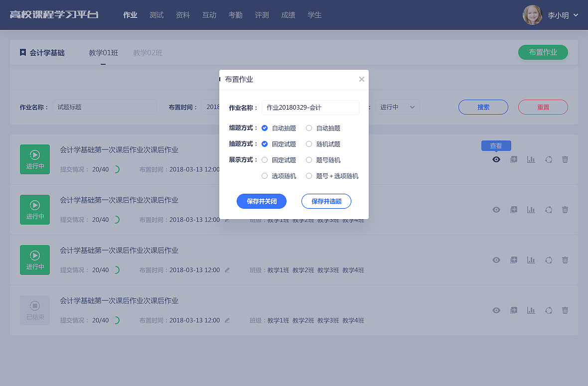Switch to the 教学02班 tab
The width and height of the screenshot is (588, 386).
(148, 53)
